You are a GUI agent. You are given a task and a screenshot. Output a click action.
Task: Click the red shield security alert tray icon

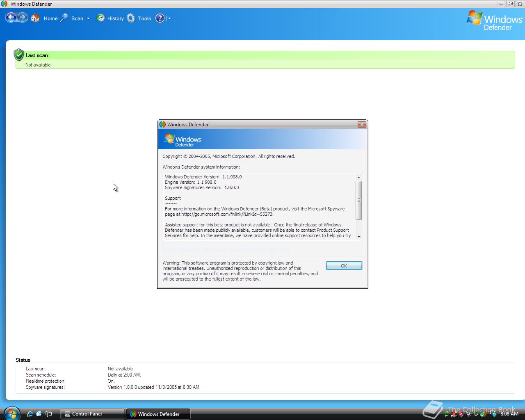point(461,414)
